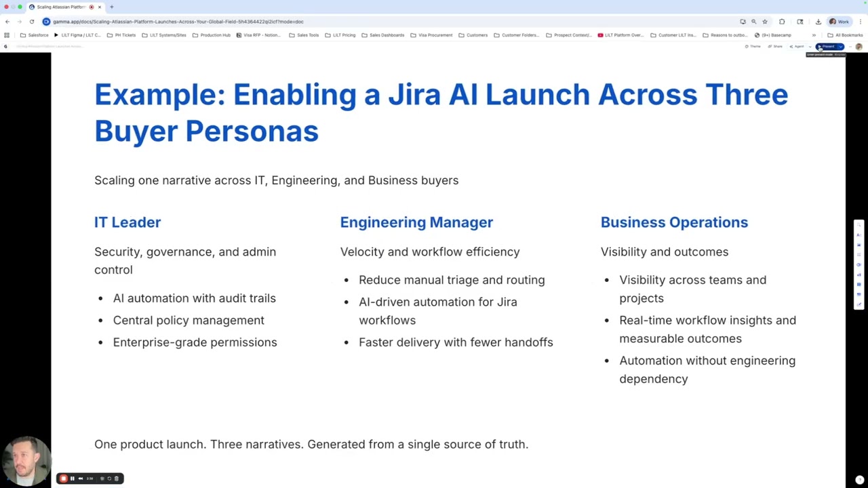Open Customer Folders bookmark folder
Image resolution: width=868 pixels, height=488 pixels.
click(517, 35)
